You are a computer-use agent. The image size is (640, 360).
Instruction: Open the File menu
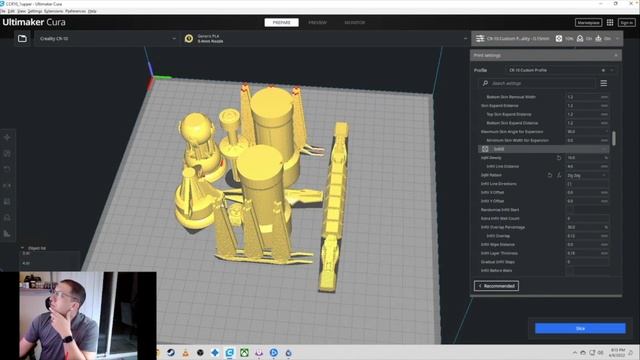coord(3,11)
